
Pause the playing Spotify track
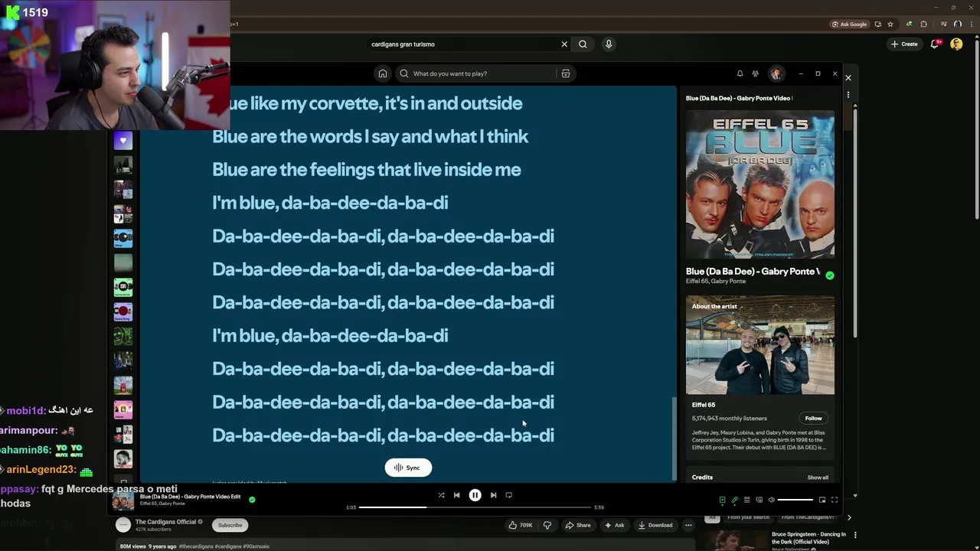pos(475,495)
